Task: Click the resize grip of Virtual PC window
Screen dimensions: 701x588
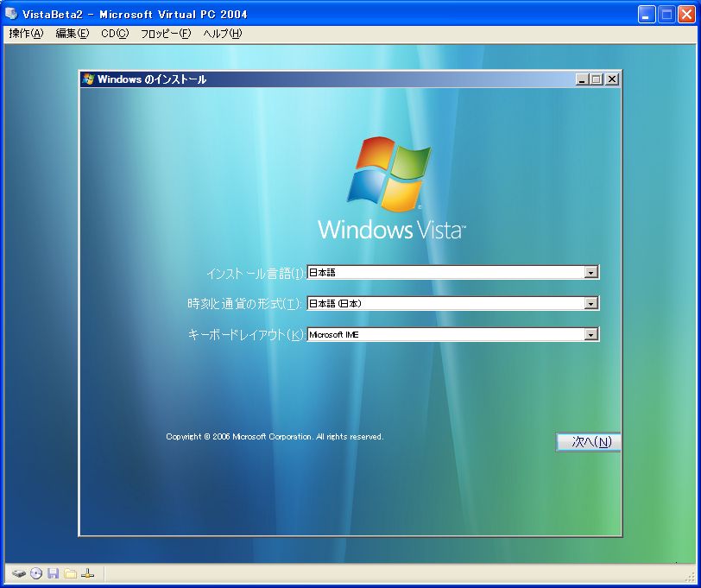Action: (x=691, y=576)
